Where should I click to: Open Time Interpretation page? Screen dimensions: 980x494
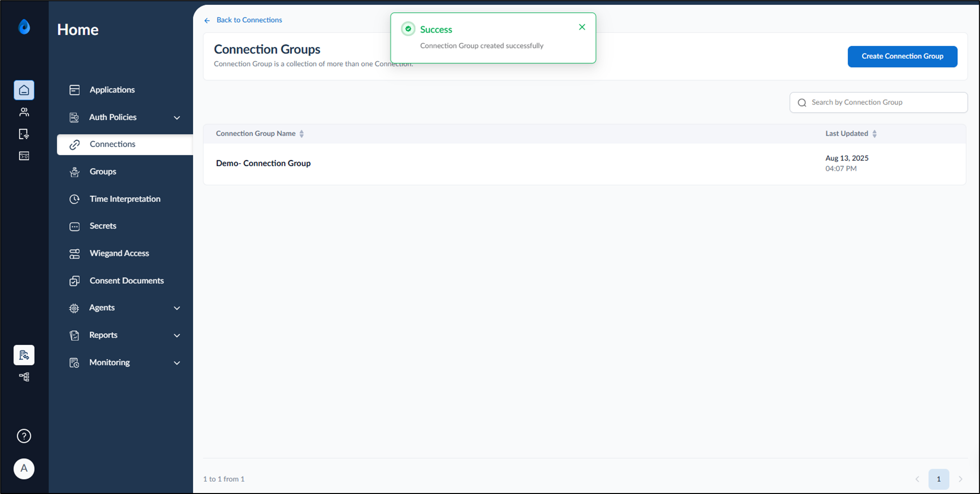point(125,199)
